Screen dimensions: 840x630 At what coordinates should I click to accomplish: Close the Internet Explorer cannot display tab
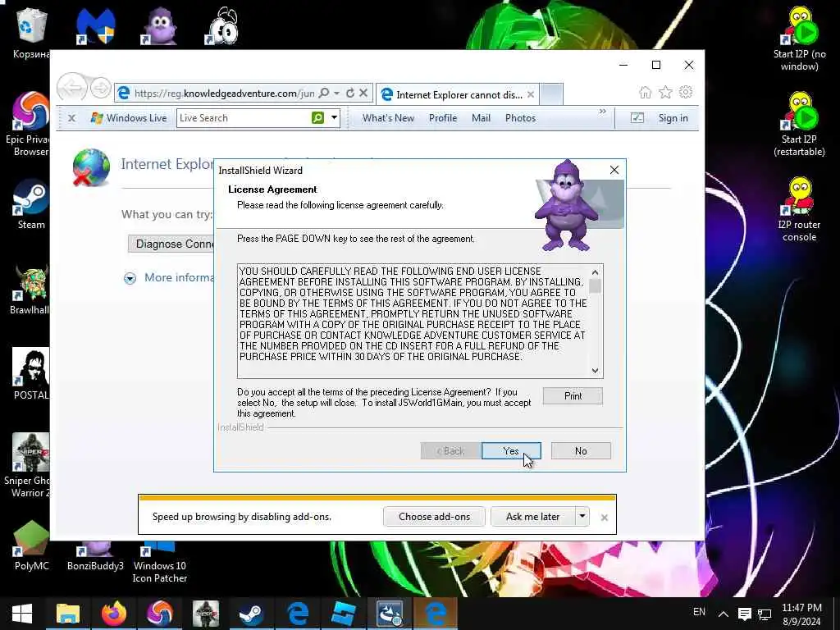pos(531,95)
